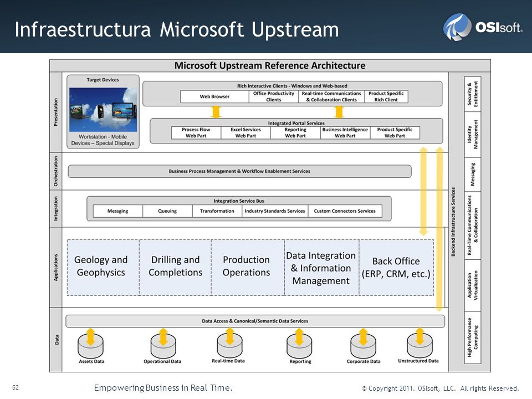Click the Integration layer label
Screen dimensions: 532x399
pos(55,208)
